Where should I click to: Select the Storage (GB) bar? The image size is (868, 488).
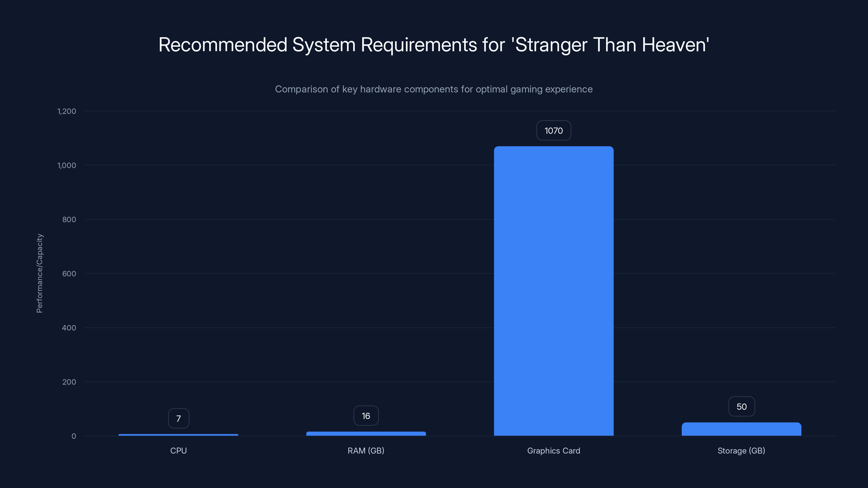click(741, 429)
